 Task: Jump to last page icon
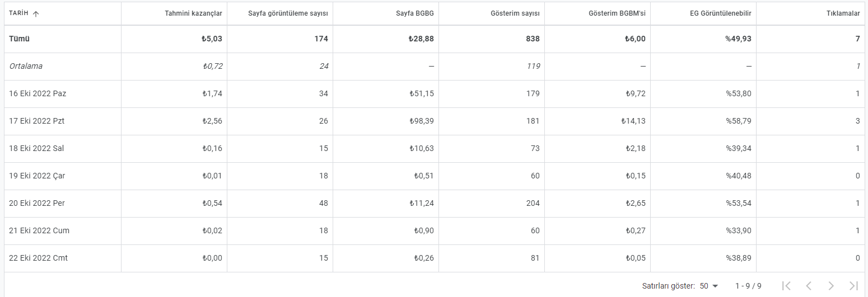(853, 286)
